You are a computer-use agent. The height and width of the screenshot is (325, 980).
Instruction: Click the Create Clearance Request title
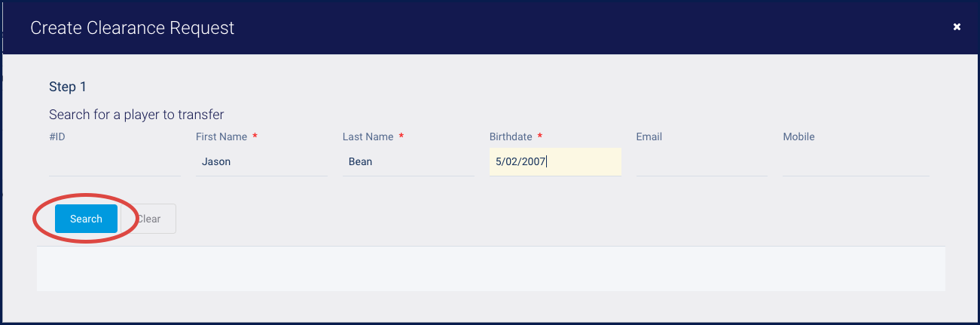[x=133, y=28]
